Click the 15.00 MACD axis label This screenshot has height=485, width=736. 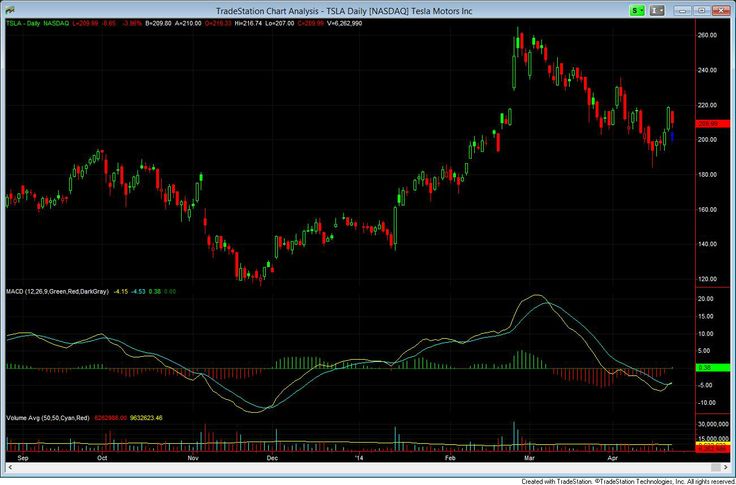tap(707, 316)
